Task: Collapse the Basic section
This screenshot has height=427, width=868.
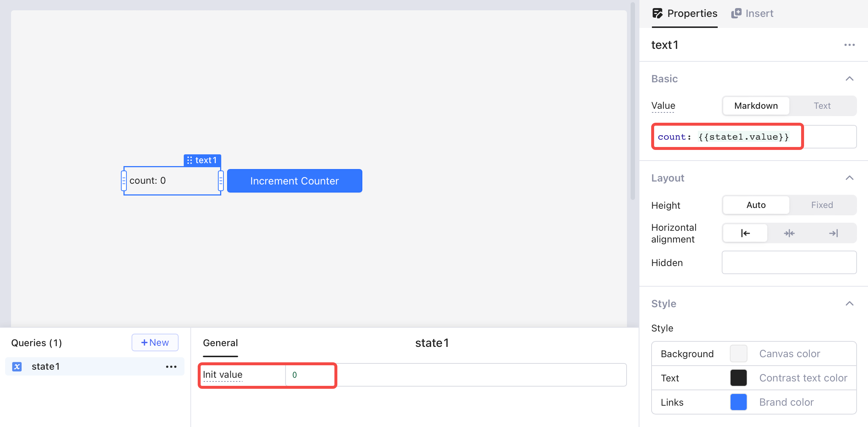Action: click(x=849, y=79)
